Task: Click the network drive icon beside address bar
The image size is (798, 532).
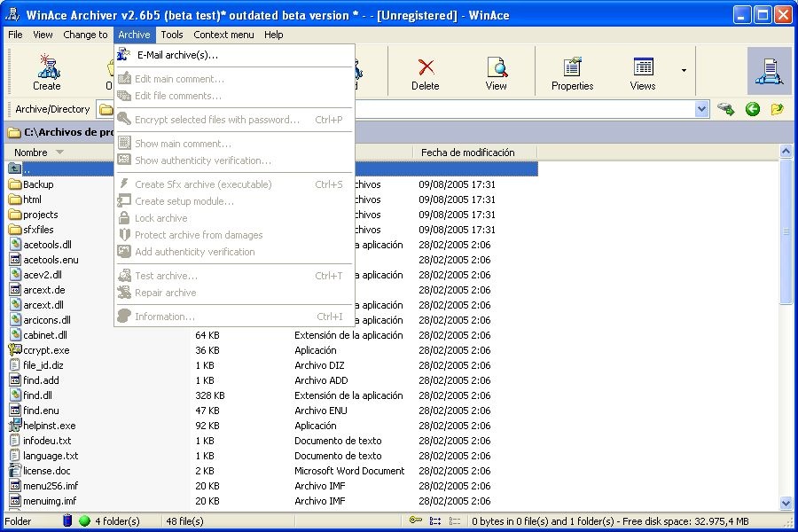Action: click(x=727, y=109)
